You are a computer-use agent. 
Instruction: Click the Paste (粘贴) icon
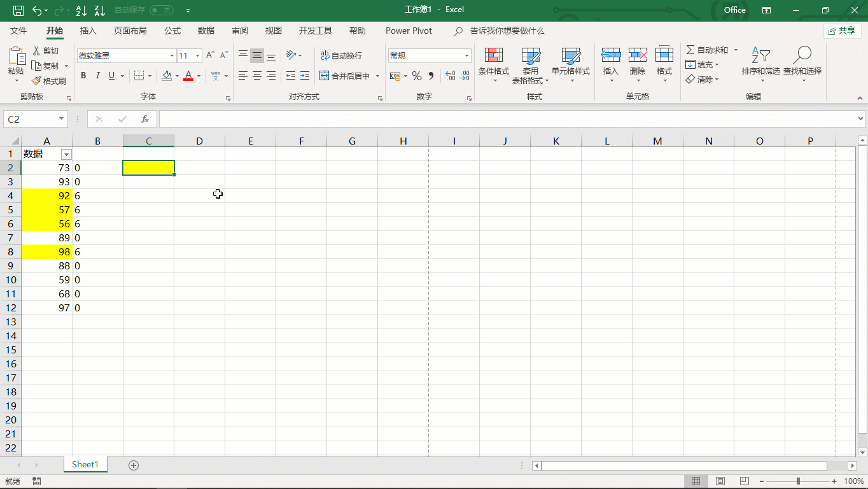point(16,57)
